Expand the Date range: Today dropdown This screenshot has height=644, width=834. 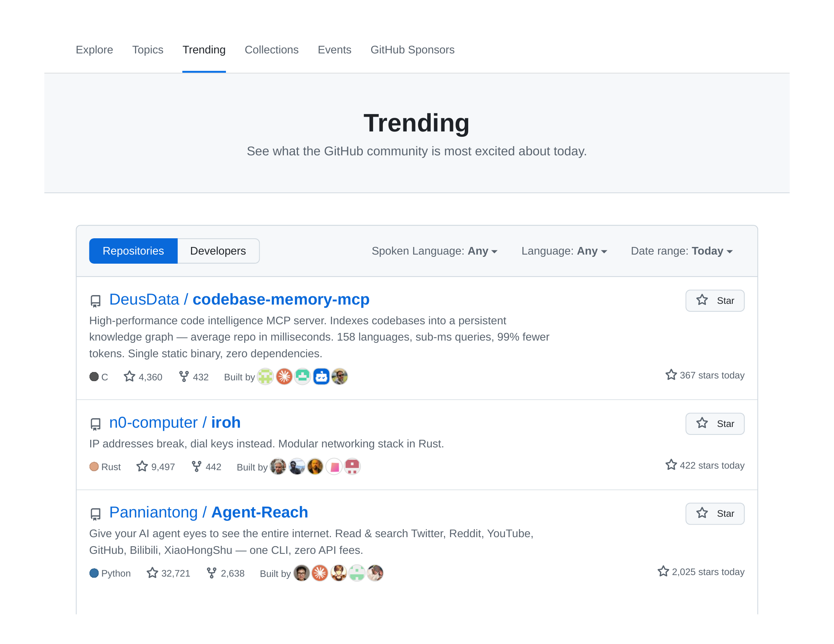tap(682, 251)
